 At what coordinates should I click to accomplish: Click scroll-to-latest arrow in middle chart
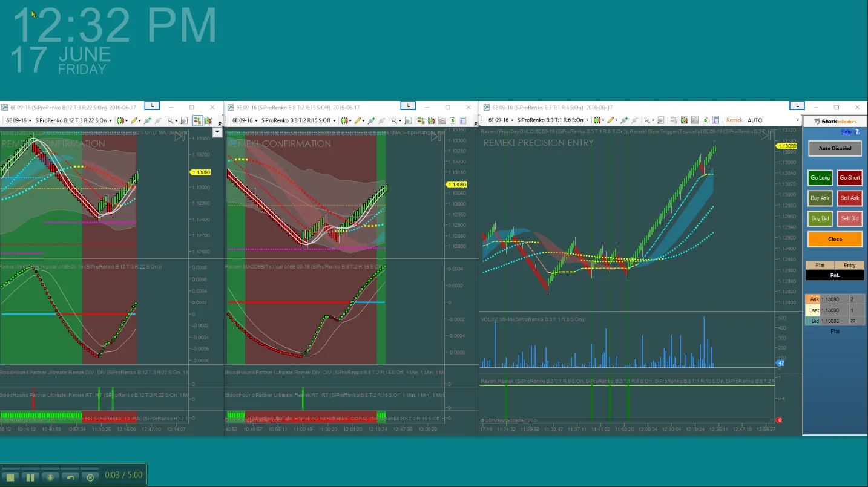(435, 137)
